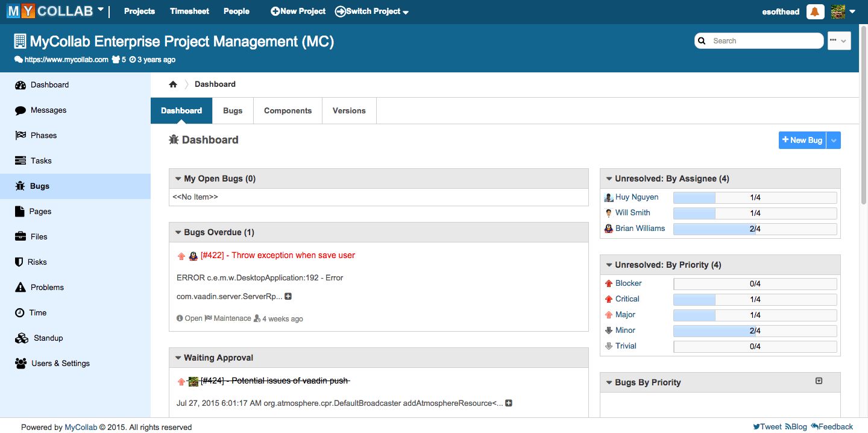Open the search icon in project header
868x433 pixels.
click(702, 40)
